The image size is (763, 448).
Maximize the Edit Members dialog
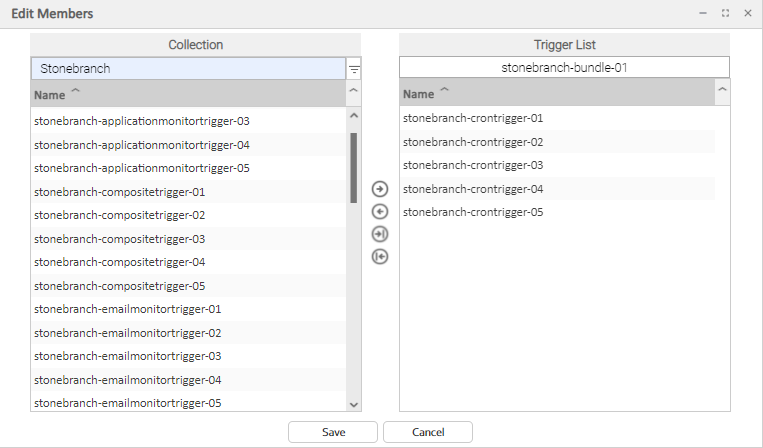[x=725, y=14]
